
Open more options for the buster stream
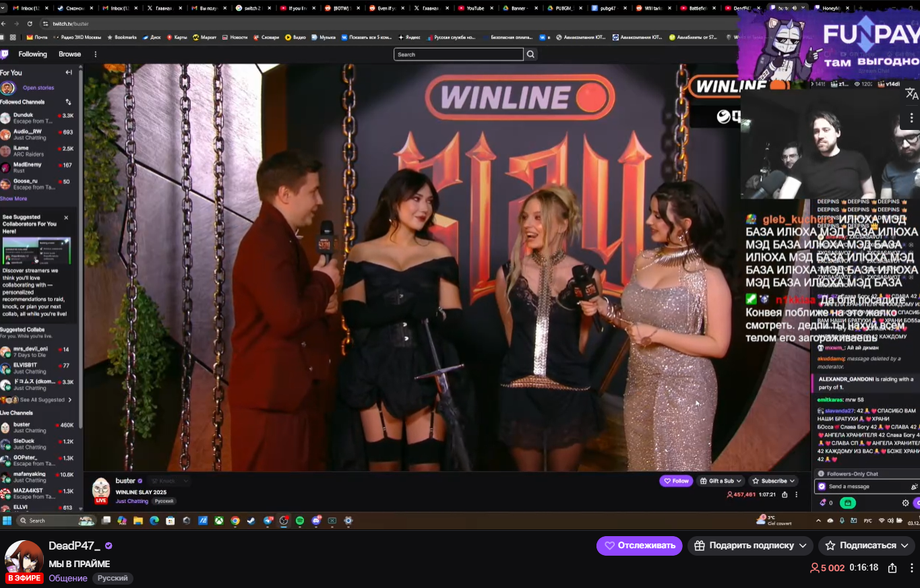click(x=796, y=494)
